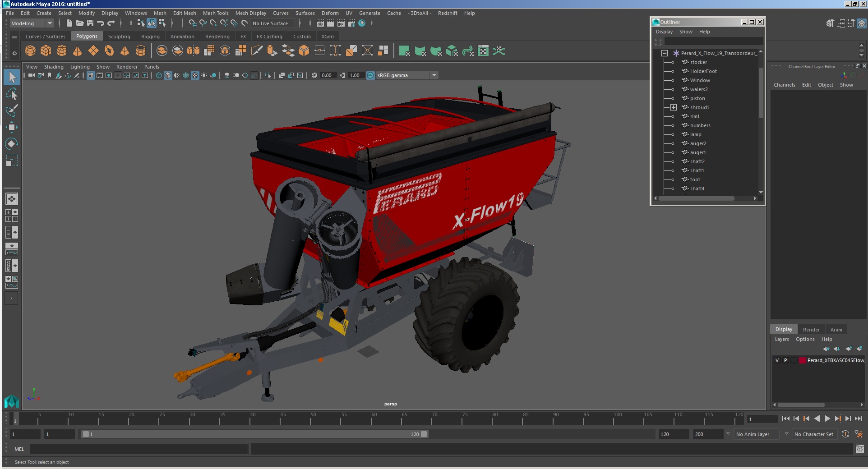The width and height of the screenshot is (868, 469).
Task: Collapse the Perard_X_Flow_19_Transbordeur root node
Action: pyautogui.click(x=665, y=53)
